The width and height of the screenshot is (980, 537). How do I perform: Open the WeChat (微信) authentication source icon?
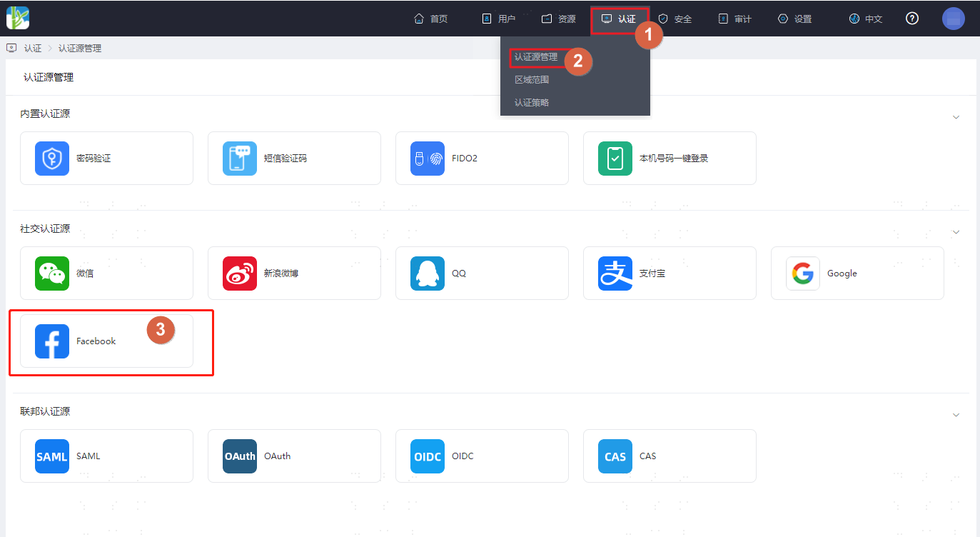52,273
